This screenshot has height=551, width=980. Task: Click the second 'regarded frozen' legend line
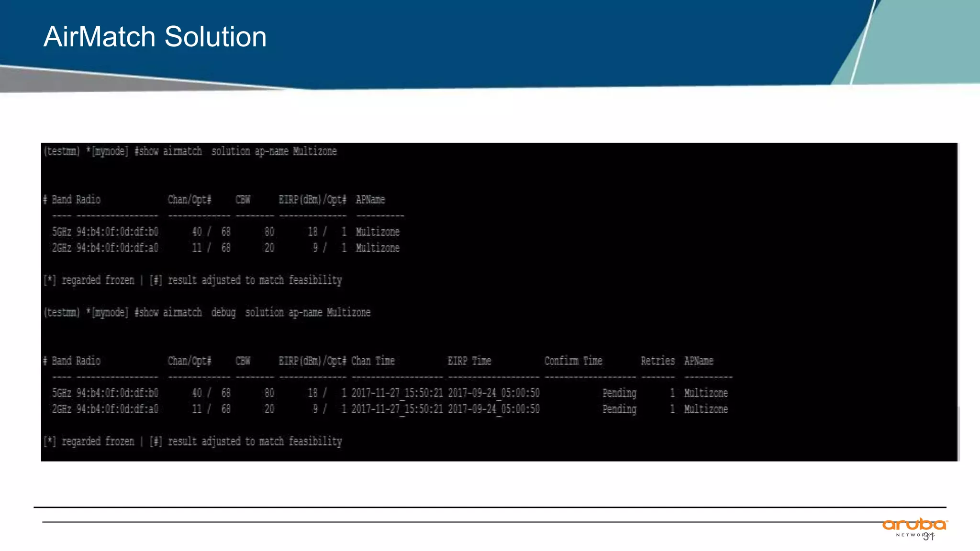click(192, 441)
